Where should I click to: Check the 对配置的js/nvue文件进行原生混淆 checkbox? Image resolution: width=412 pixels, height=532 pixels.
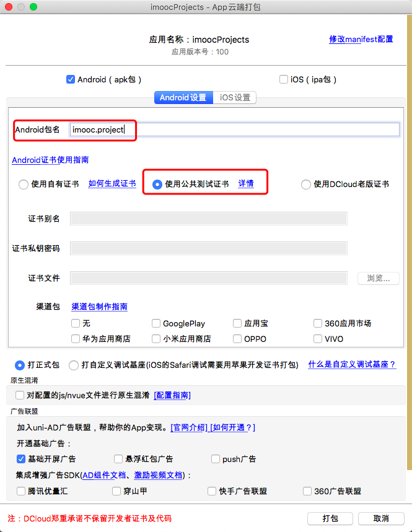(19, 395)
